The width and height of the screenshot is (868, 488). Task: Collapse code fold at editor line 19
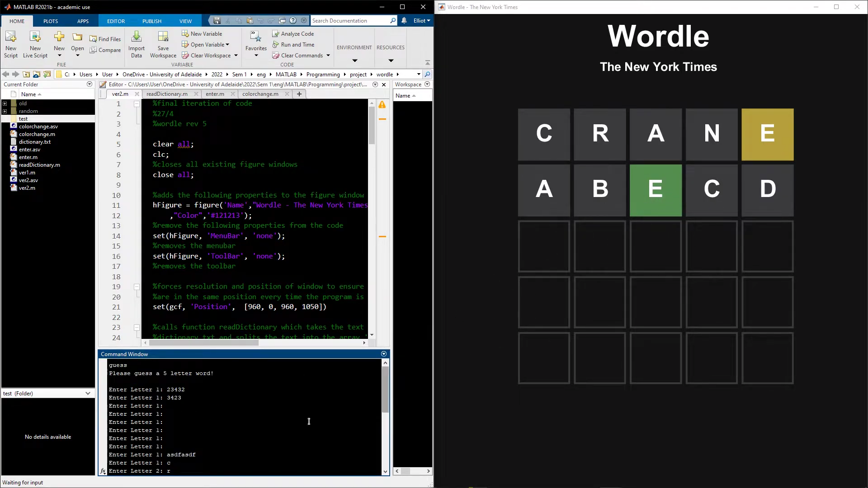pos(137,286)
